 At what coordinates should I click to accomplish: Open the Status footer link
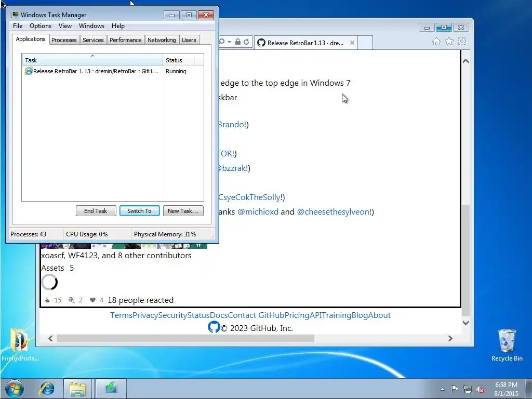click(198, 315)
